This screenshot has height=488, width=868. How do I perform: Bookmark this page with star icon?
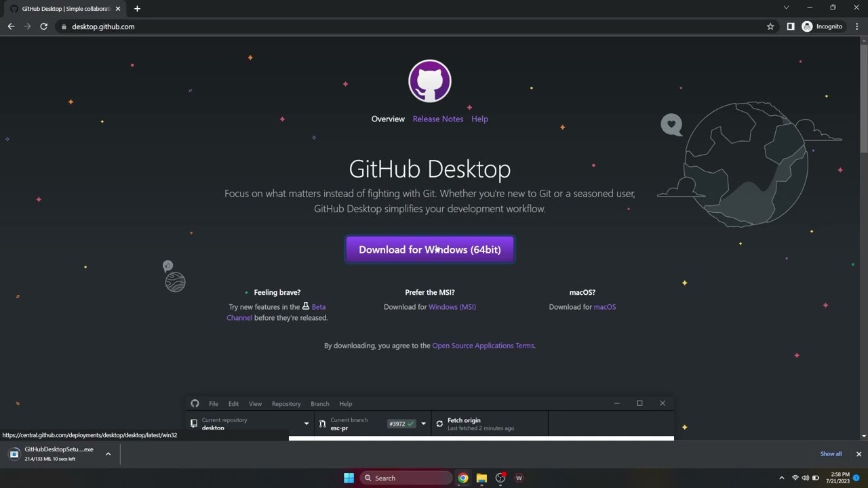tap(770, 26)
